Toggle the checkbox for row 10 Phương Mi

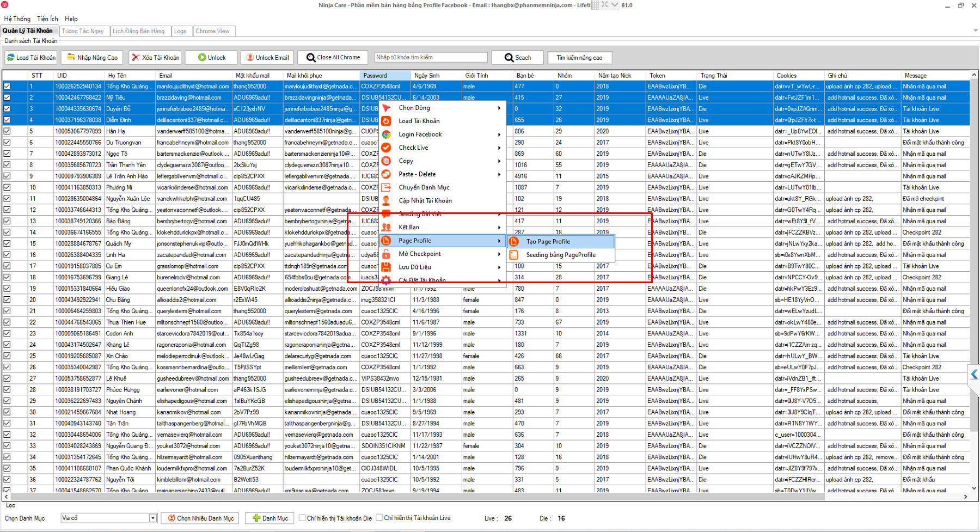pos(7,187)
